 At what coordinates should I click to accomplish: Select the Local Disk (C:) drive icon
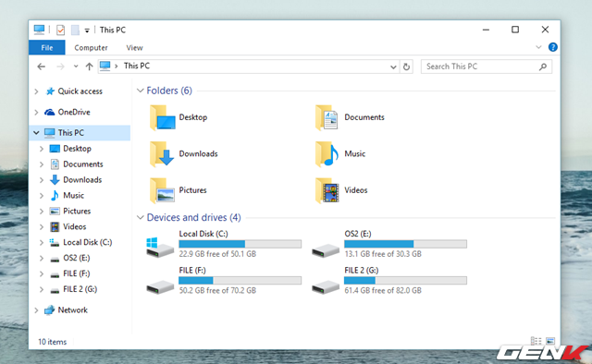[x=160, y=248]
